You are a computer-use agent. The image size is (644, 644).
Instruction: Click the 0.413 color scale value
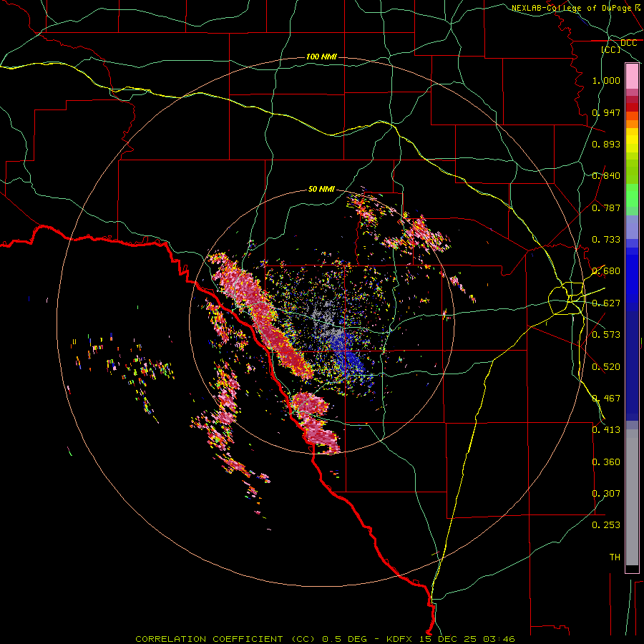606,430
